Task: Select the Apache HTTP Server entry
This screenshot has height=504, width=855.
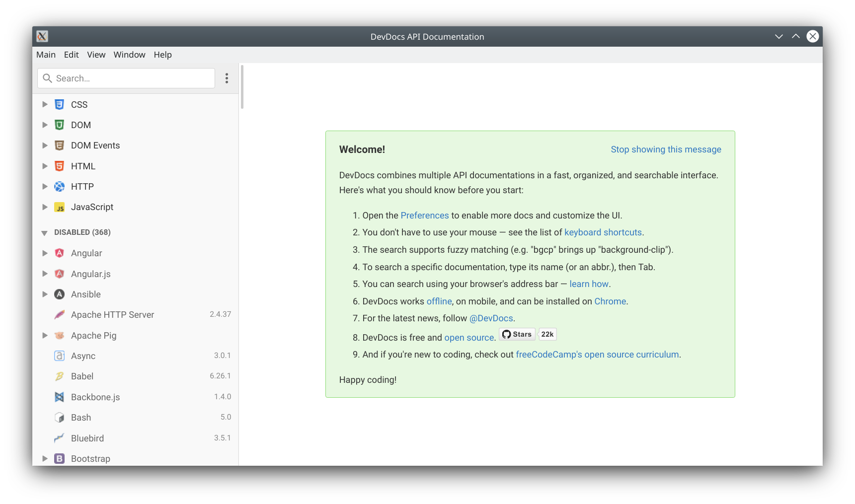Action: point(135,314)
